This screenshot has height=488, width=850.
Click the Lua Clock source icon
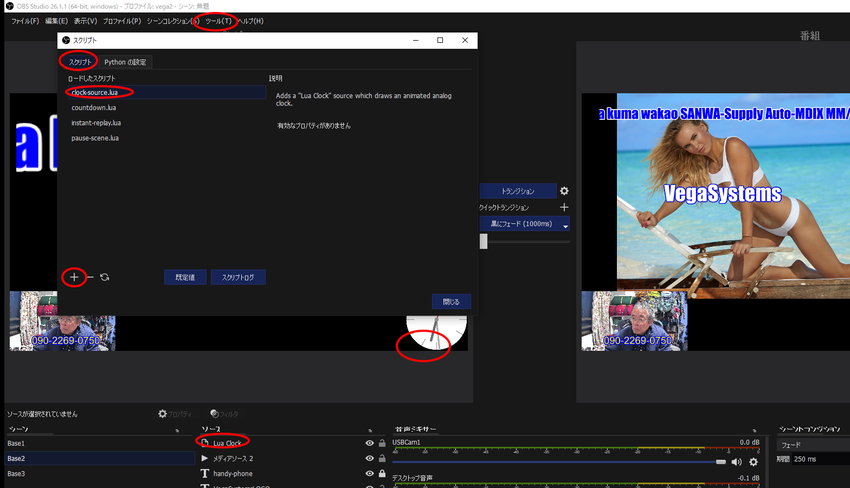click(204, 442)
